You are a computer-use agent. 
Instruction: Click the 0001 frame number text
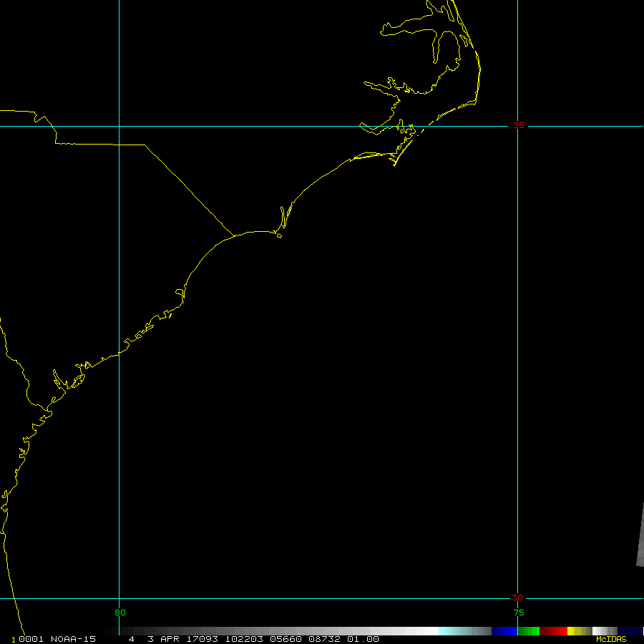pyautogui.click(x=31, y=639)
